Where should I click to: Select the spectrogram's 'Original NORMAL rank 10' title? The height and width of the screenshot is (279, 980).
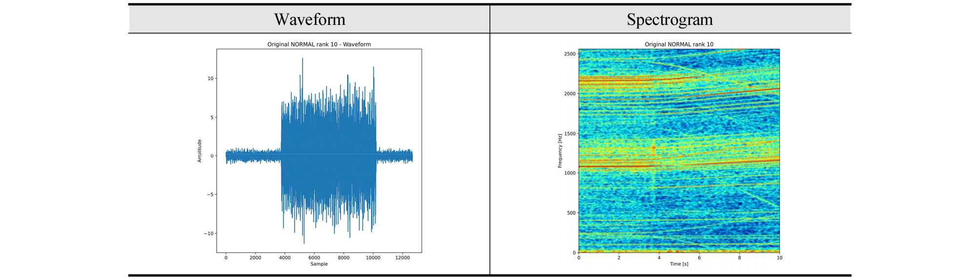(x=679, y=44)
